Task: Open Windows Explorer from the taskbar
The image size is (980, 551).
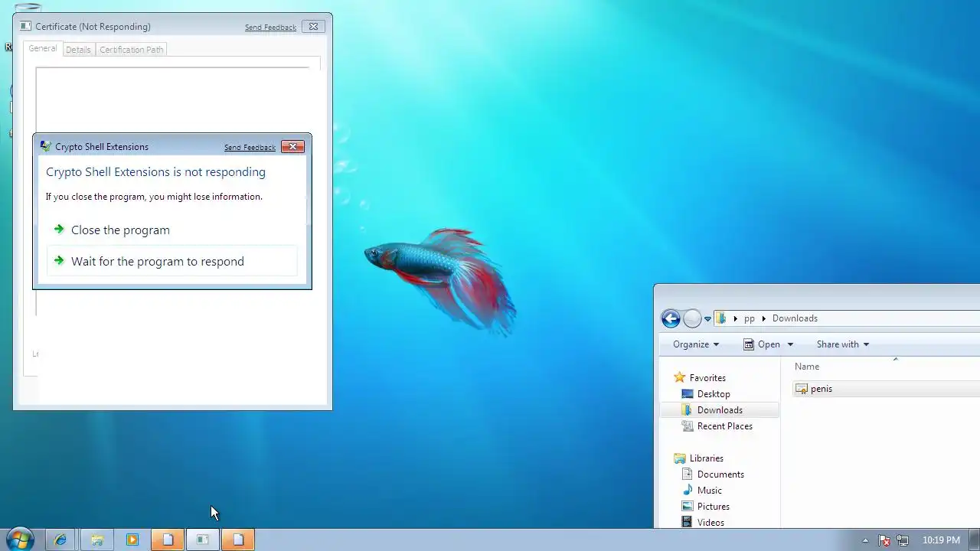Action: tap(96, 540)
